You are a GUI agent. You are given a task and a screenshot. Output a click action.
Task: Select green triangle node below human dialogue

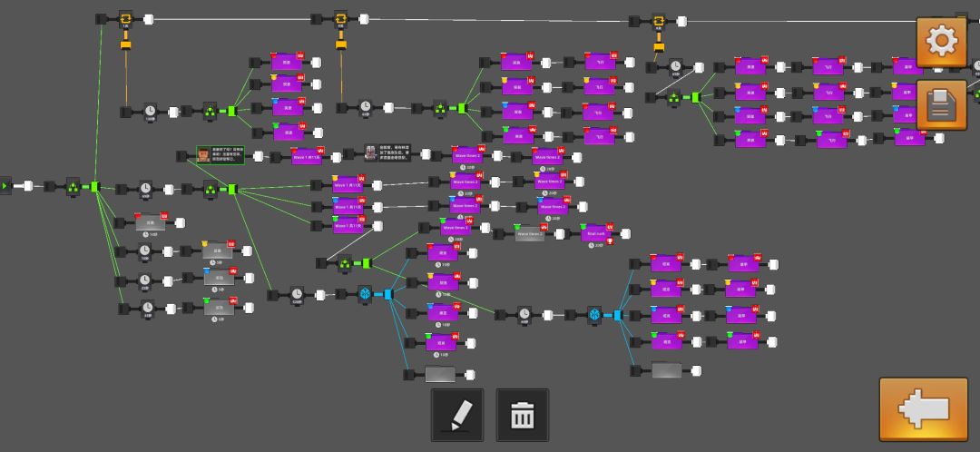tap(211, 189)
